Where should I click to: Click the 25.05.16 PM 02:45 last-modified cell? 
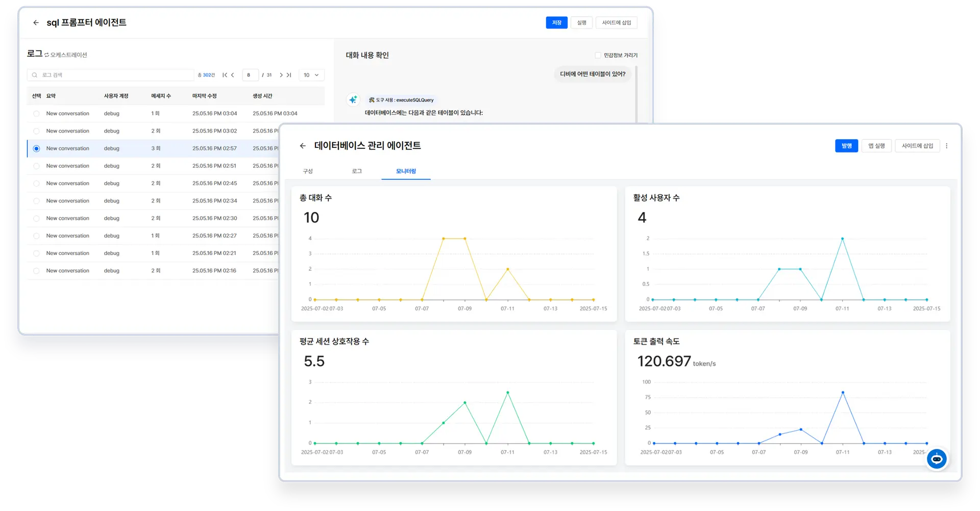[214, 184]
